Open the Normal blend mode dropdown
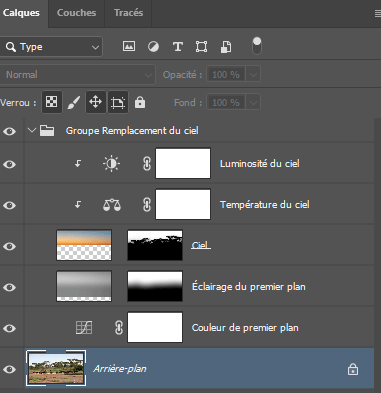Screen dimensions: 381x393 (77, 75)
